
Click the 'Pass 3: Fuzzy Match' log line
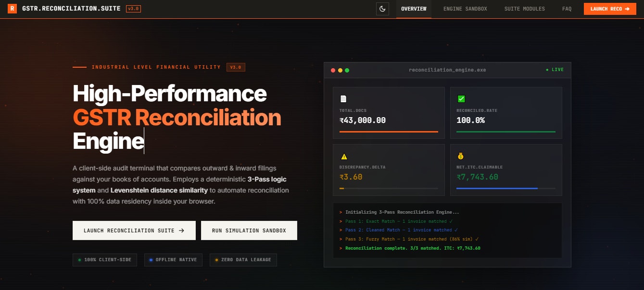(409, 239)
